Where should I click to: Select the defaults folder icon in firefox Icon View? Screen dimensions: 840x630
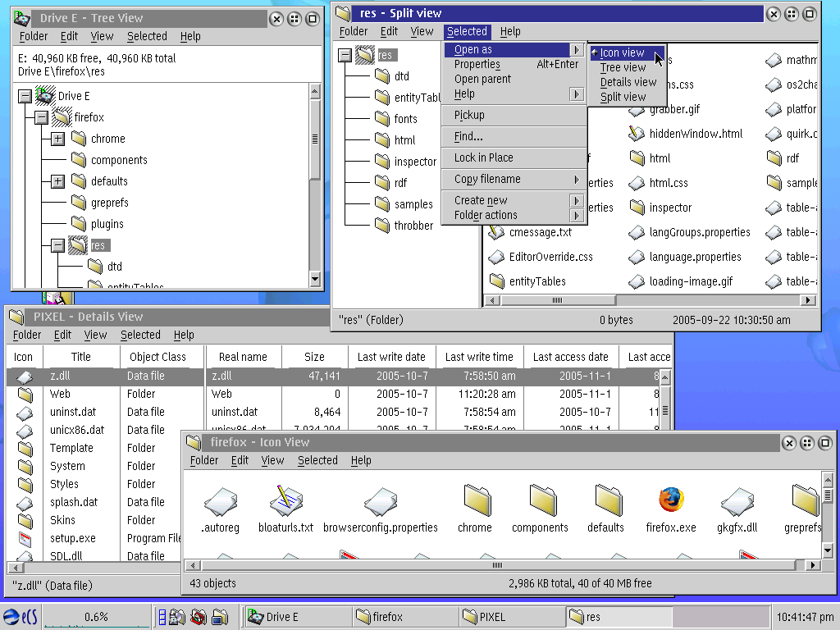tap(608, 500)
